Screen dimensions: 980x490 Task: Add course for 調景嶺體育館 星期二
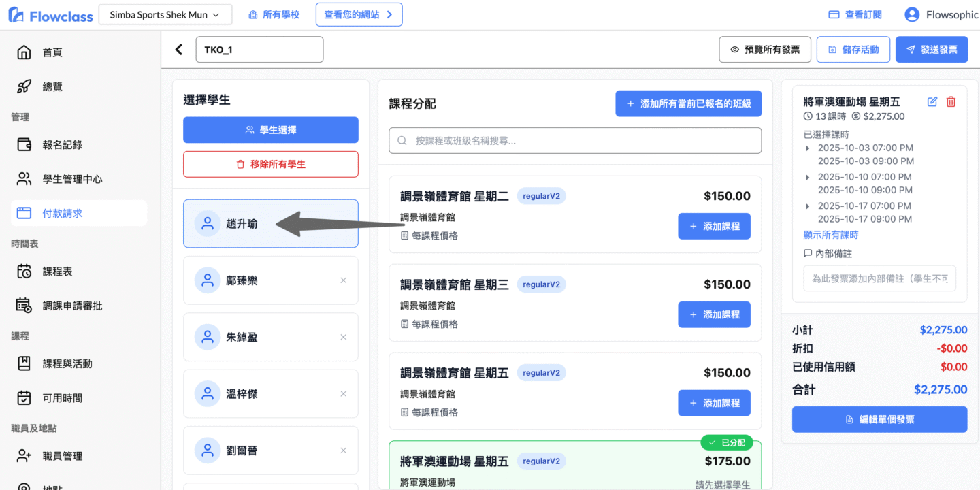(x=714, y=226)
